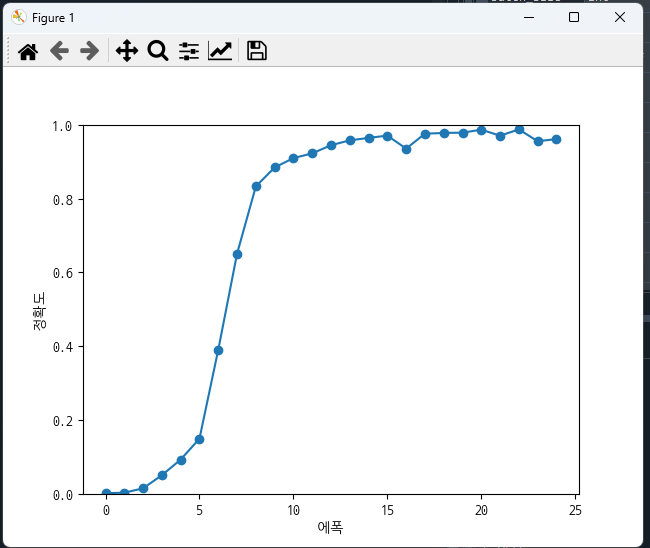Click the last data point at epoch 24

click(x=556, y=140)
